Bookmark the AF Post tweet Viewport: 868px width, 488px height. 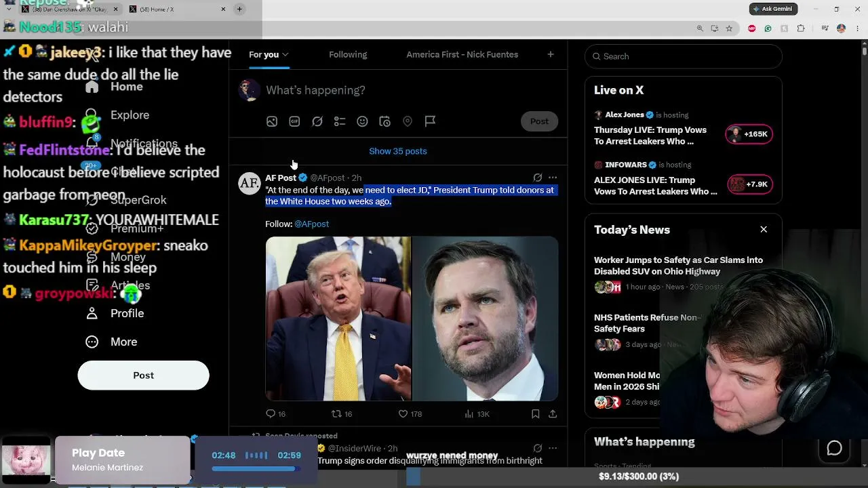536,413
